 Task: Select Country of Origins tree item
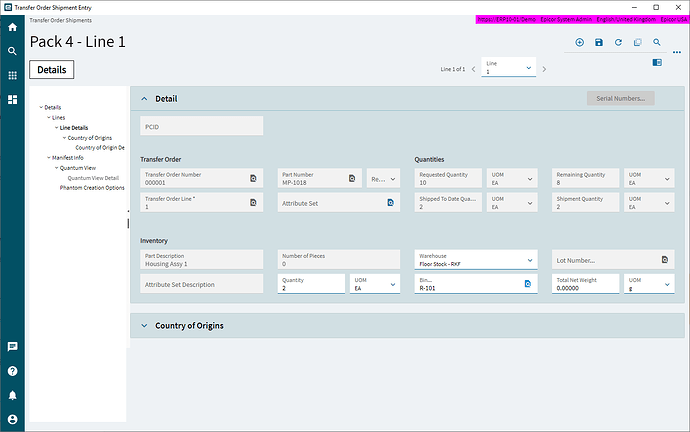point(90,138)
